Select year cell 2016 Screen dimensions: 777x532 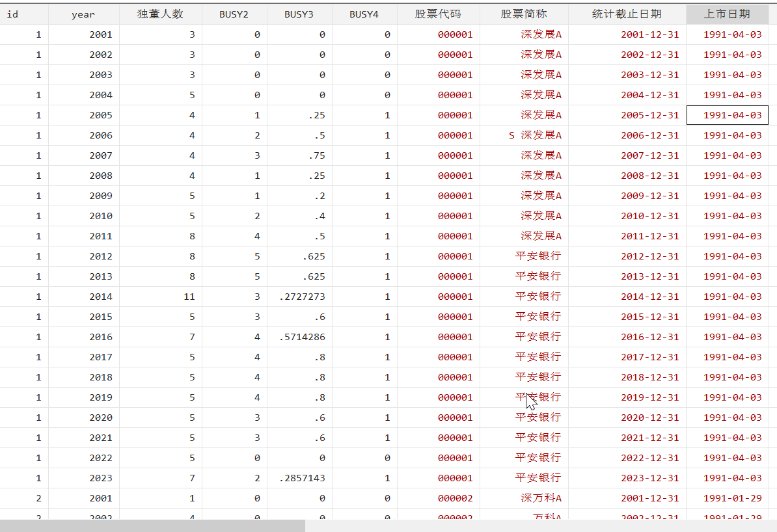(84, 337)
